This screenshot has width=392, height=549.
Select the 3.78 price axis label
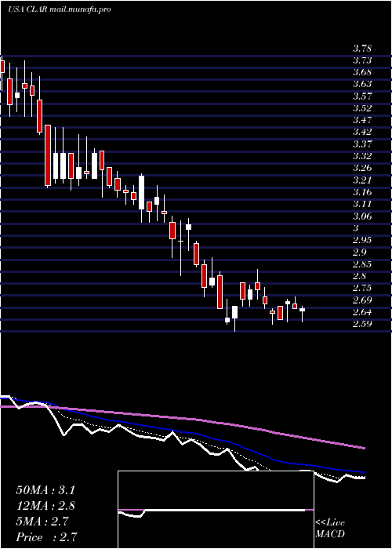pos(362,49)
